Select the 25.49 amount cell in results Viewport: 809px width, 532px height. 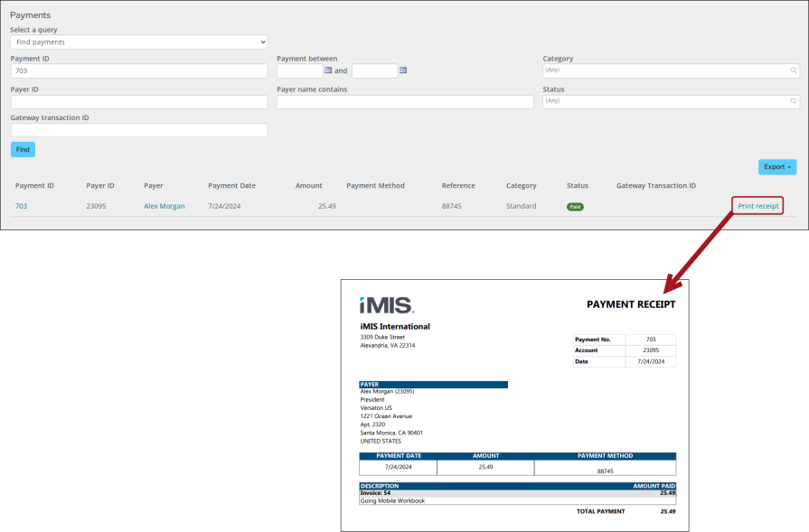click(326, 206)
